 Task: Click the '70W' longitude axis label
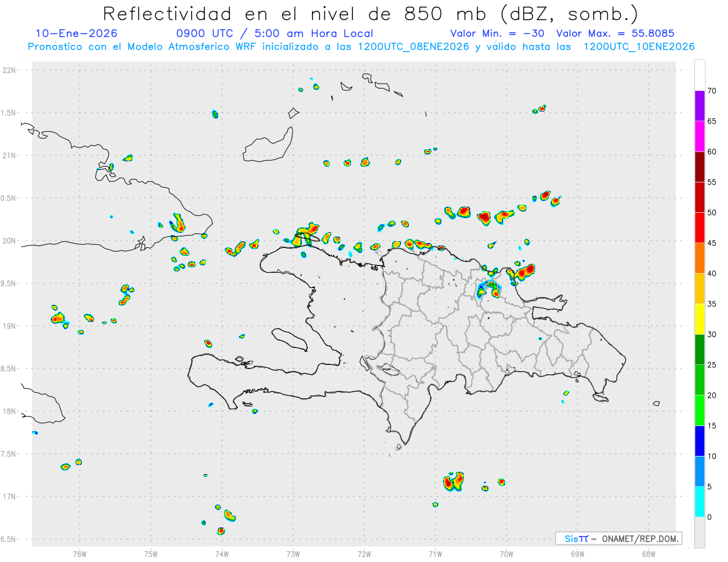click(x=507, y=554)
